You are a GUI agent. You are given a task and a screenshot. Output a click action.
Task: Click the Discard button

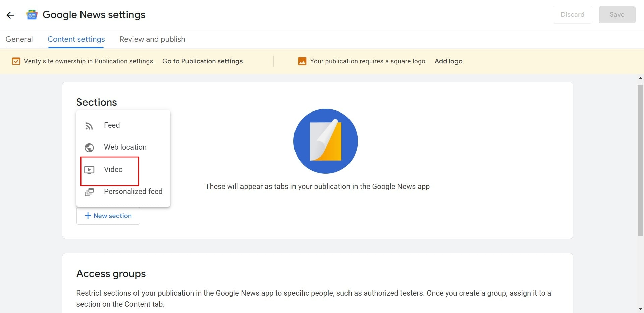pos(573,15)
